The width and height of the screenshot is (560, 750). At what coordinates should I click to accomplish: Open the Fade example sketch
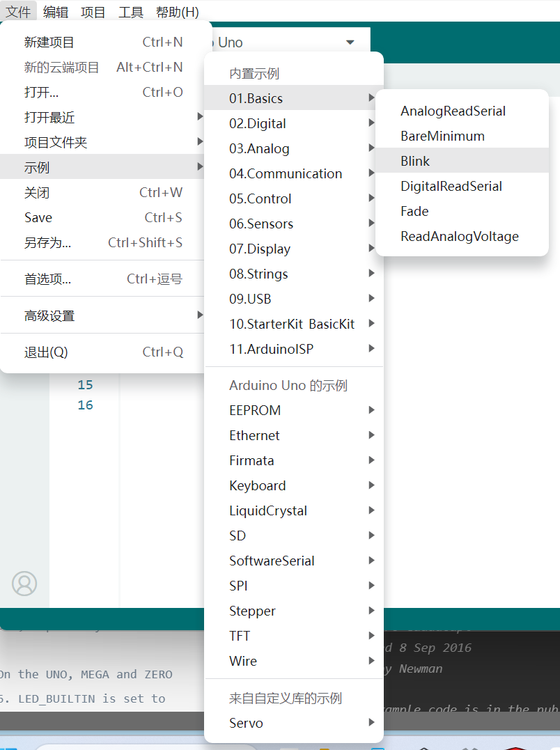point(462,211)
